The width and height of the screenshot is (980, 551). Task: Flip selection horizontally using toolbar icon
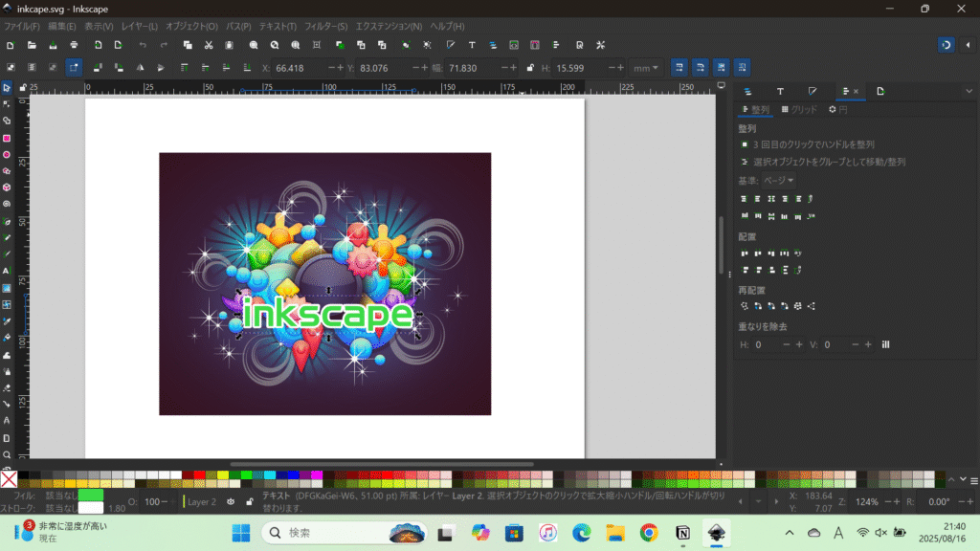pos(138,68)
